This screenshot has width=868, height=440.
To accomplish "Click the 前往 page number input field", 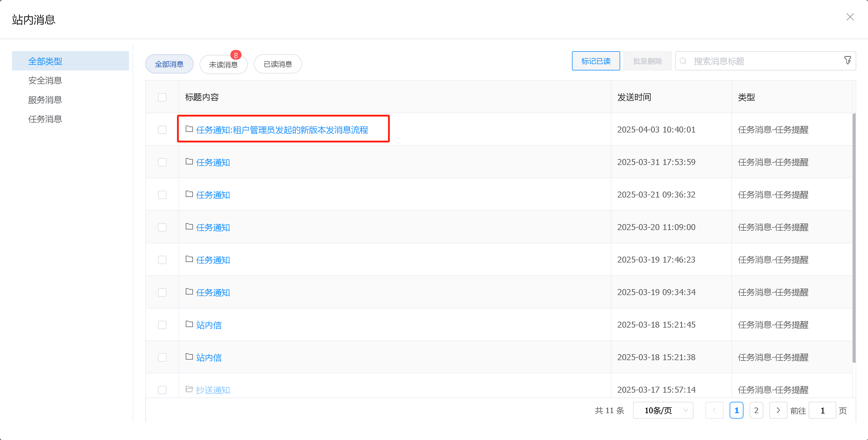I will tap(822, 410).
